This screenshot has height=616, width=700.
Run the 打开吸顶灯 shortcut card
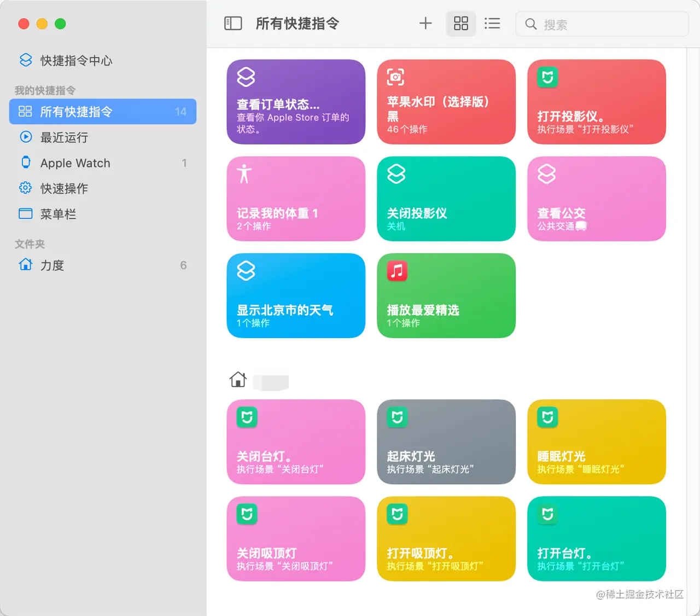(446, 539)
